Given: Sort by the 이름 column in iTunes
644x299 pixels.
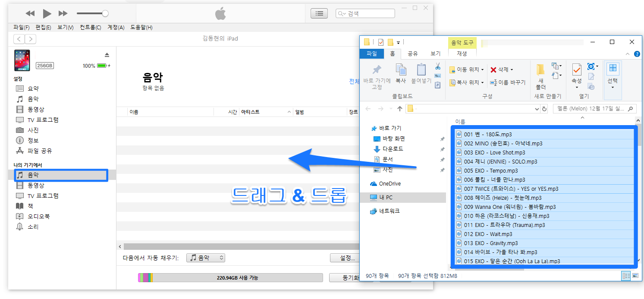Looking at the screenshot, I should tap(171, 112).
